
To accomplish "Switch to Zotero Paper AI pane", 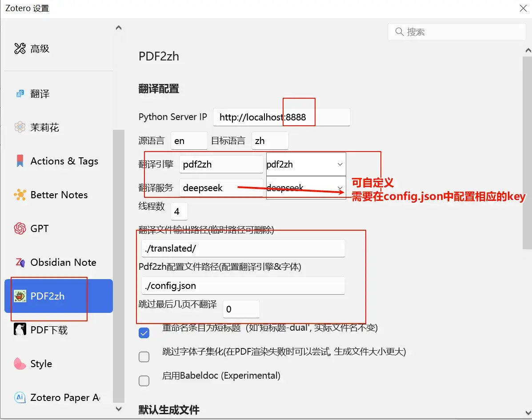I will (58, 397).
